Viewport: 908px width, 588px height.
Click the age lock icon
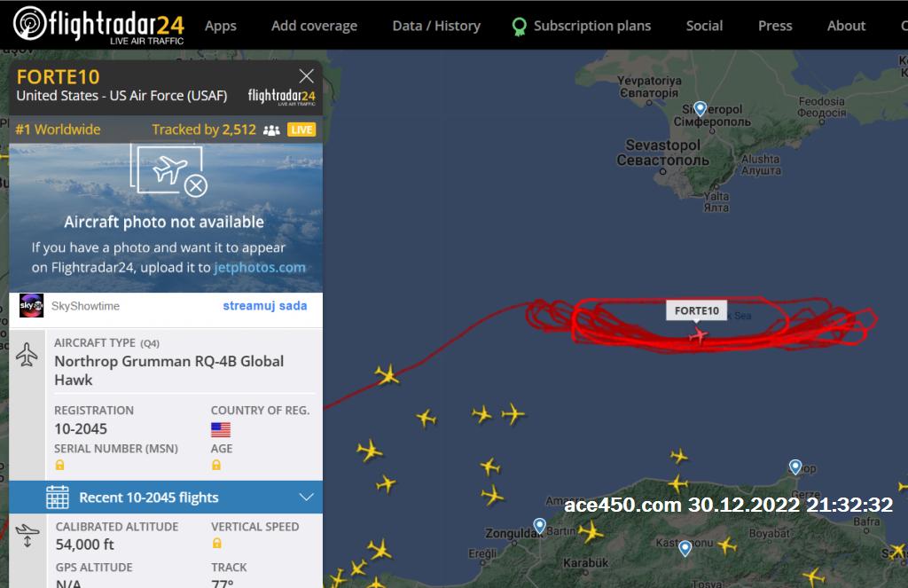216,465
